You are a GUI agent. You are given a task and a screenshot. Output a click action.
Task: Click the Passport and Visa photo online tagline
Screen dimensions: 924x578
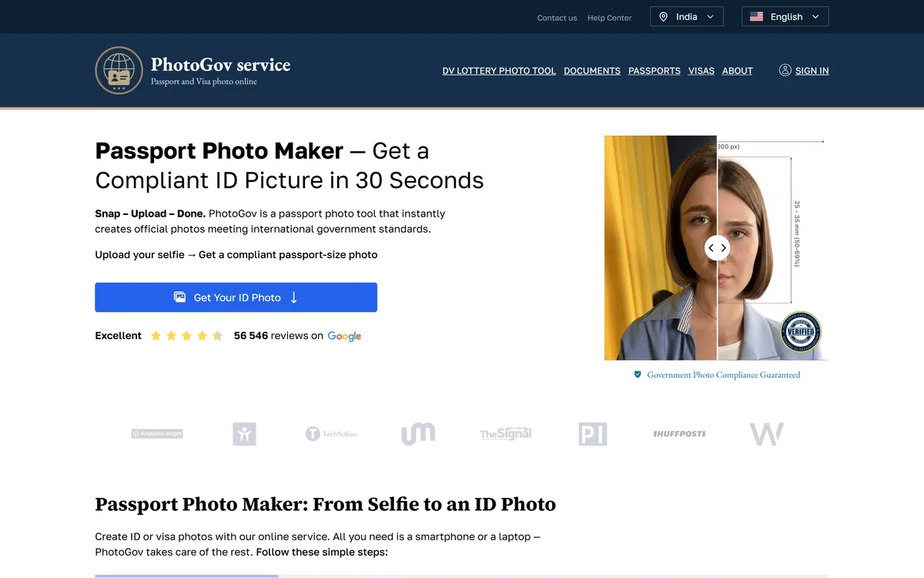[204, 82]
